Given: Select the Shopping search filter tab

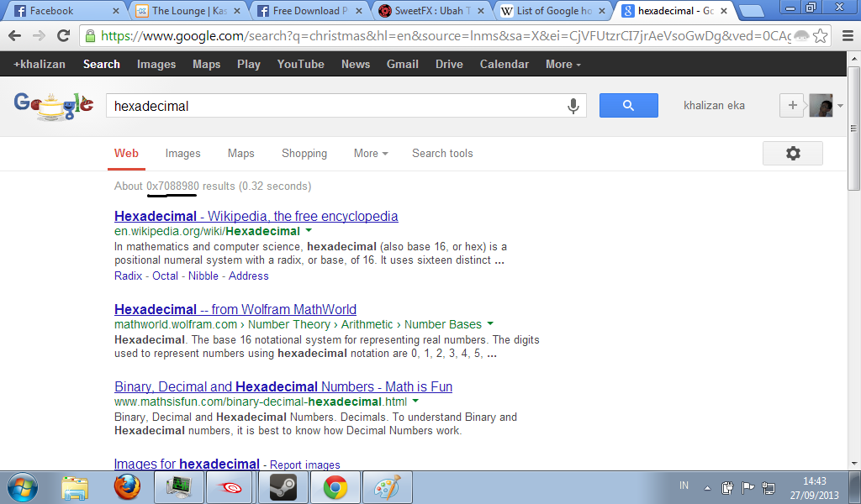Looking at the screenshot, I should pos(304,154).
